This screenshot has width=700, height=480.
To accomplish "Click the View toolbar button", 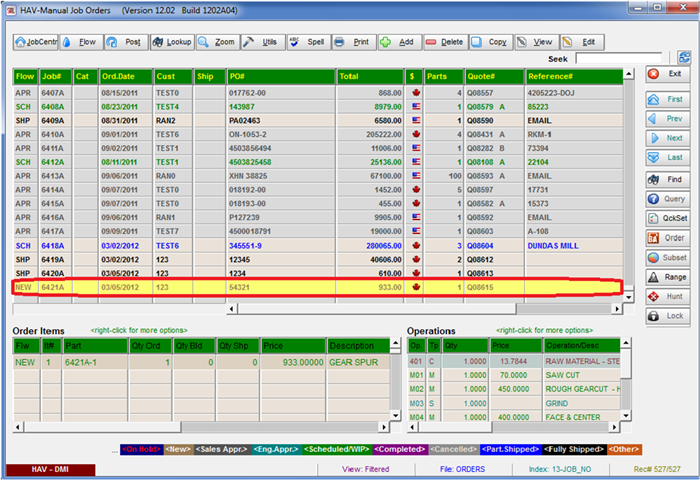I will pos(537,42).
